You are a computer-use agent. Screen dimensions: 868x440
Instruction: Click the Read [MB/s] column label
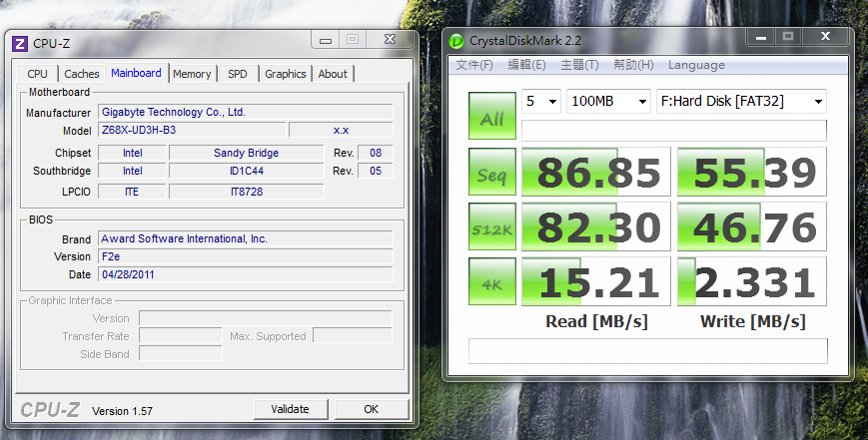(596, 321)
